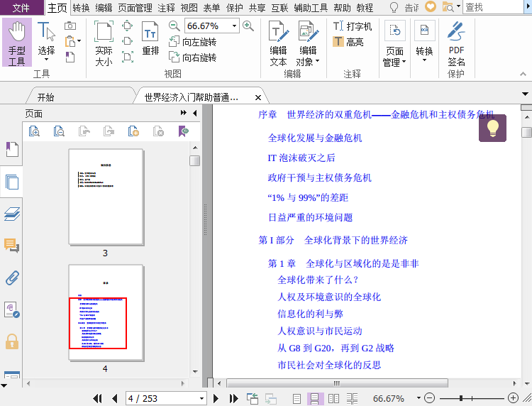Image resolution: width=532 pixels, height=406 pixels.
Task: Switch to the Share (共享) ribbon tab
Action: [257, 8]
